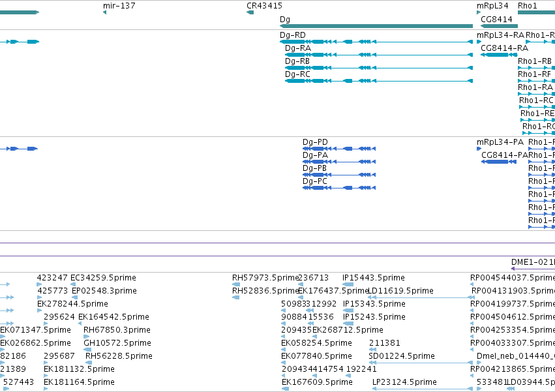Click the RH52836.5prime EST label

point(266,291)
